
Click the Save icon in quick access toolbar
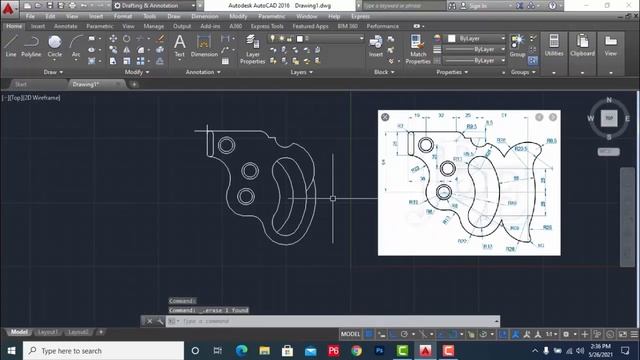click(50, 5)
